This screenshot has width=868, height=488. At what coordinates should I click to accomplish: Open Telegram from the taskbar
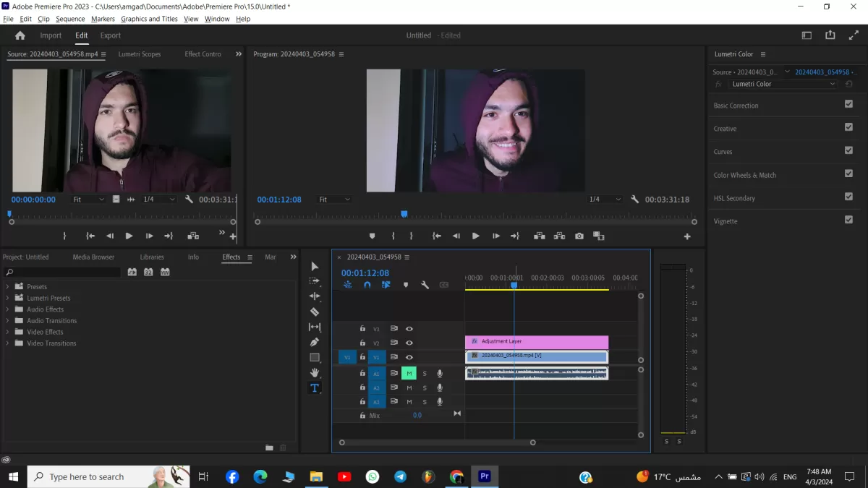click(400, 477)
